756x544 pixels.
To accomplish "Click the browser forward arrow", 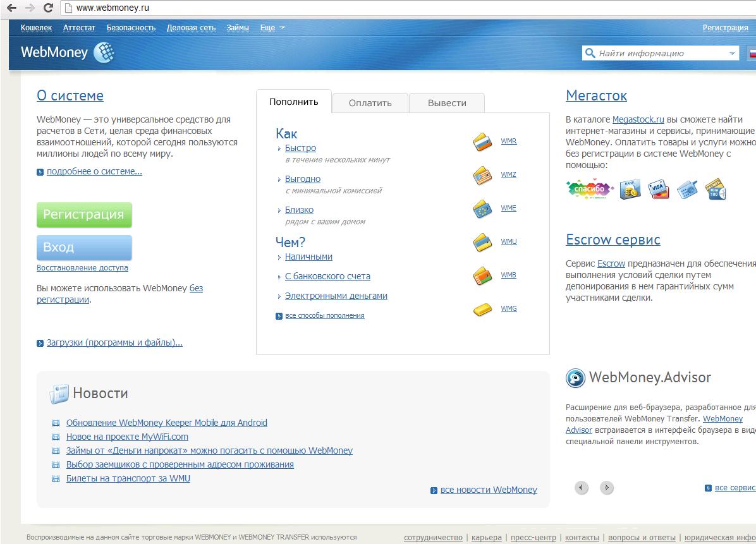I will coord(30,8).
